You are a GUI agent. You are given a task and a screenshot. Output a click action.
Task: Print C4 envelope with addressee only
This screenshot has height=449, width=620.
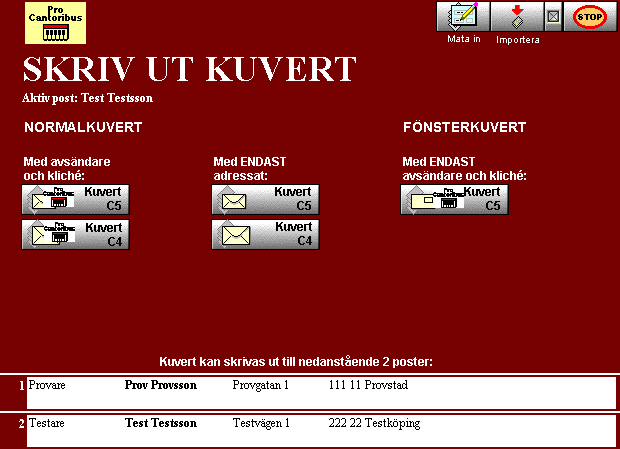[265, 234]
